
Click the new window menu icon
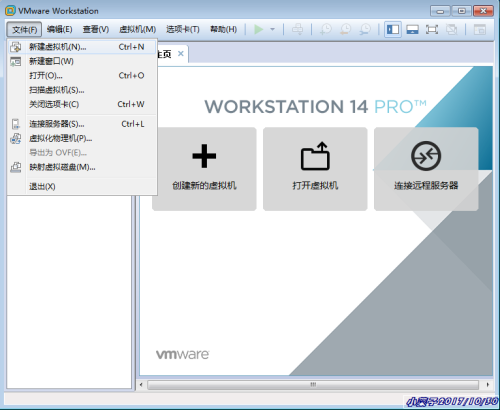15,61
